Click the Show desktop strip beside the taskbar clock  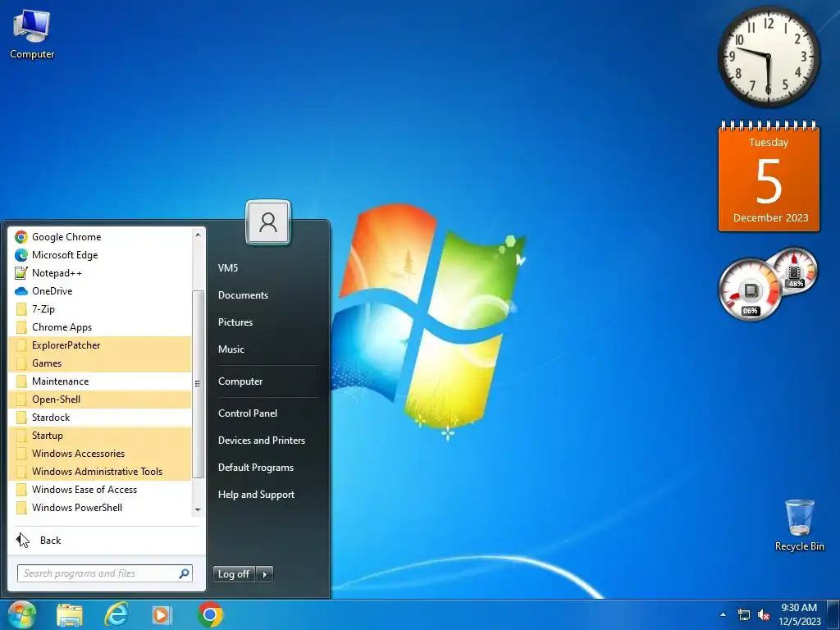click(833, 615)
